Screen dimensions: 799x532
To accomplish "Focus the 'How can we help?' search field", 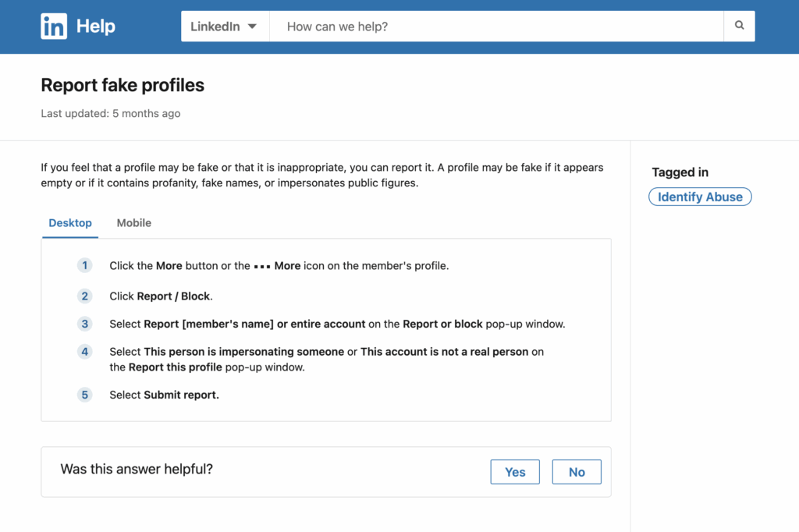I will click(496, 26).
